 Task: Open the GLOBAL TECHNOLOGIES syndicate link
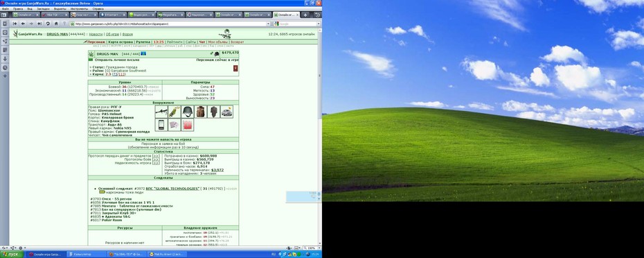172,189
